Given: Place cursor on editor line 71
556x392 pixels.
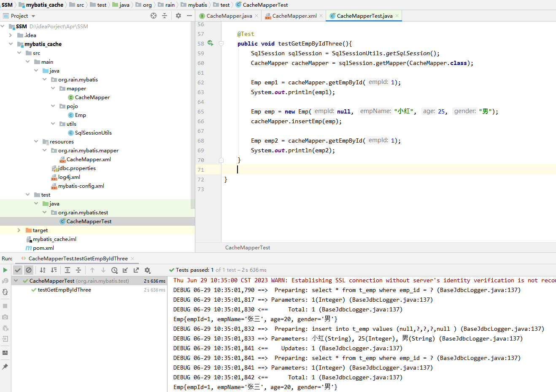Looking at the screenshot, I should [388, 170].
